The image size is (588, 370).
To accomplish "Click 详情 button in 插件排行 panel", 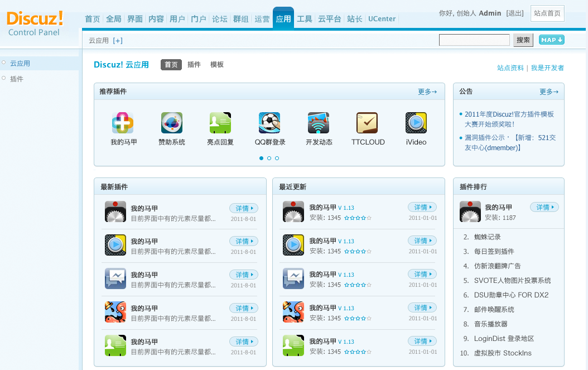I will (x=544, y=207).
